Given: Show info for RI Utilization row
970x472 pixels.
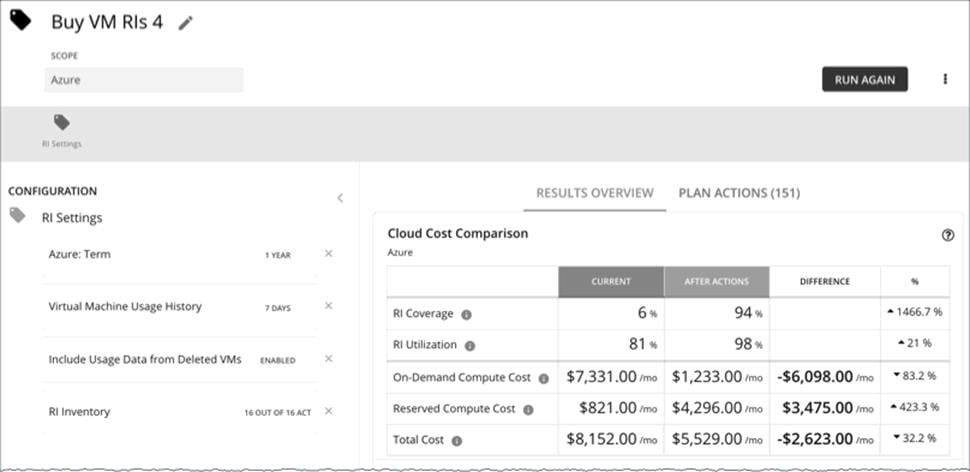Looking at the screenshot, I should pyautogui.click(x=472, y=346).
